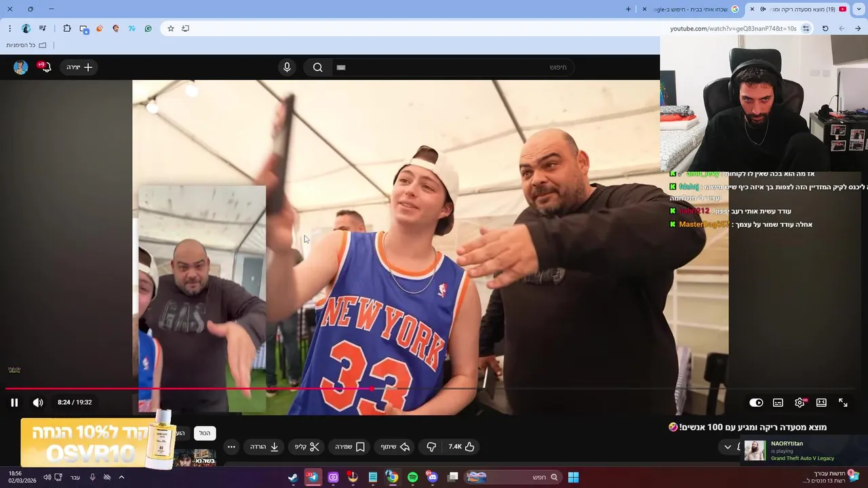The image size is (868, 488).
Task: Save the video with שמירה button
Action: pos(350,447)
